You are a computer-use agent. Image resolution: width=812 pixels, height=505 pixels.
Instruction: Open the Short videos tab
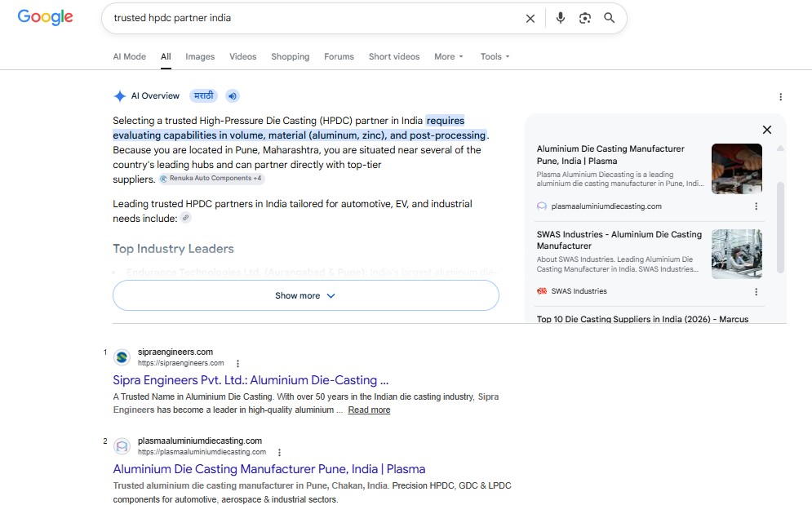click(394, 56)
